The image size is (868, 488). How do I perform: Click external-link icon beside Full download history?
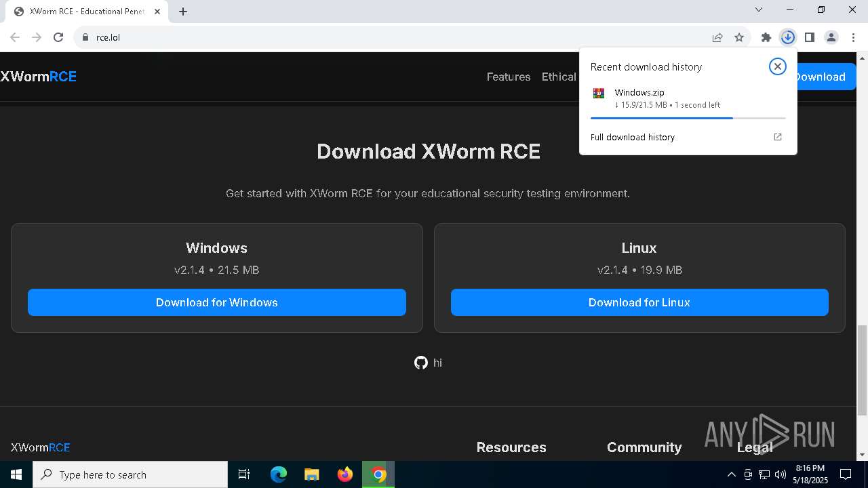click(778, 137)
